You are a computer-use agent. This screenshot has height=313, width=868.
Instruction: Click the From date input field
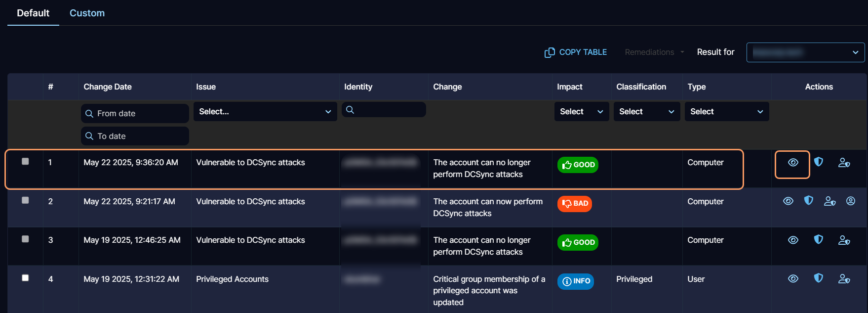click(135, 114)
